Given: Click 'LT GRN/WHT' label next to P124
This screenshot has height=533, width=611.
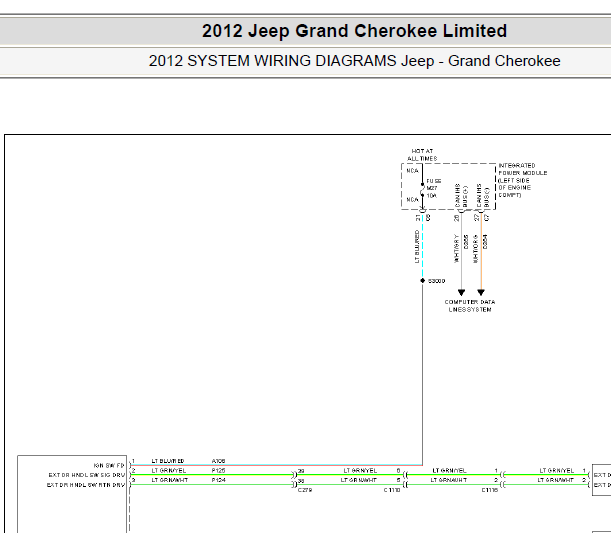Looking at the screenshot, I should [170, 480].
